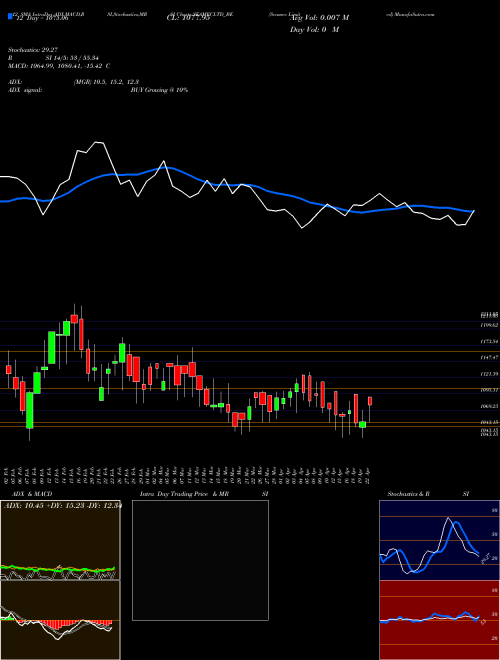Click the tall green candlestick at far left
The height and width of the screenshot is (660, 500).
click(x=30, y=410)
